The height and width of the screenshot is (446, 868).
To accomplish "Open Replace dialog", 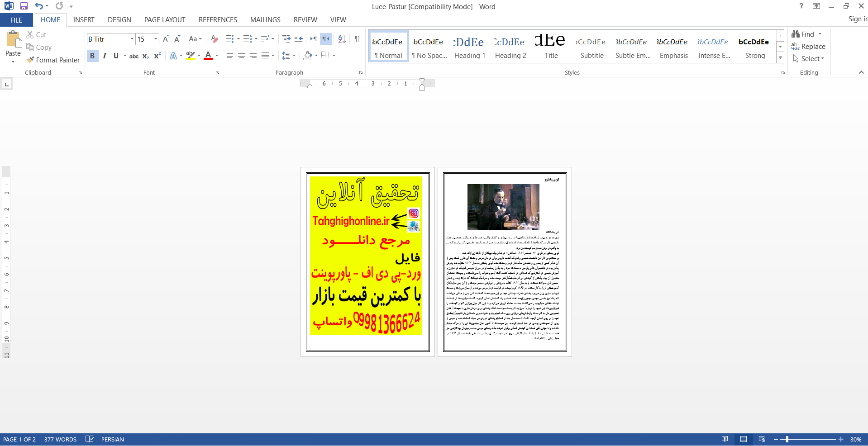I will click(808, 47).
